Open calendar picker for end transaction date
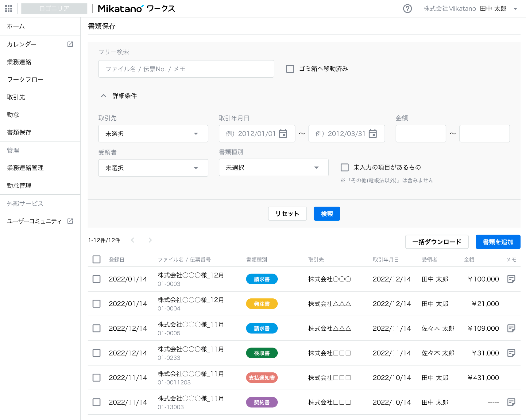 click(x=373, y=134)
